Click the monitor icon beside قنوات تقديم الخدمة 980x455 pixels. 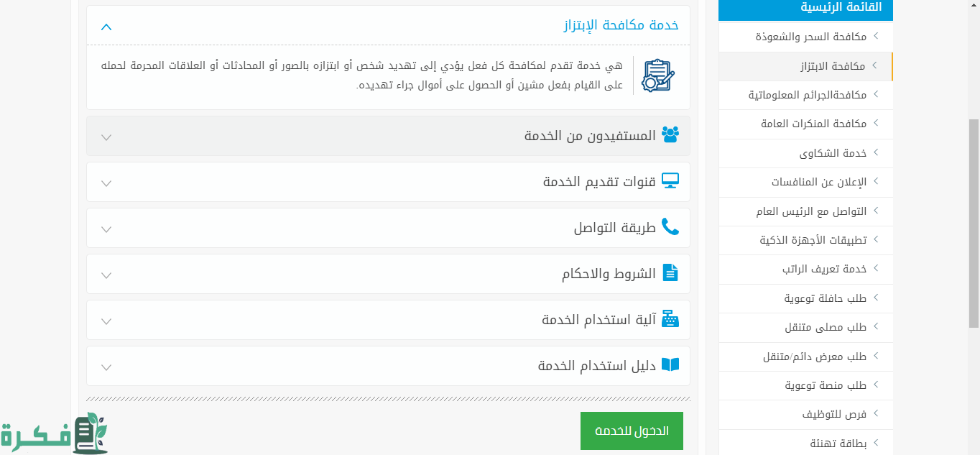click(x=670, y=181)
